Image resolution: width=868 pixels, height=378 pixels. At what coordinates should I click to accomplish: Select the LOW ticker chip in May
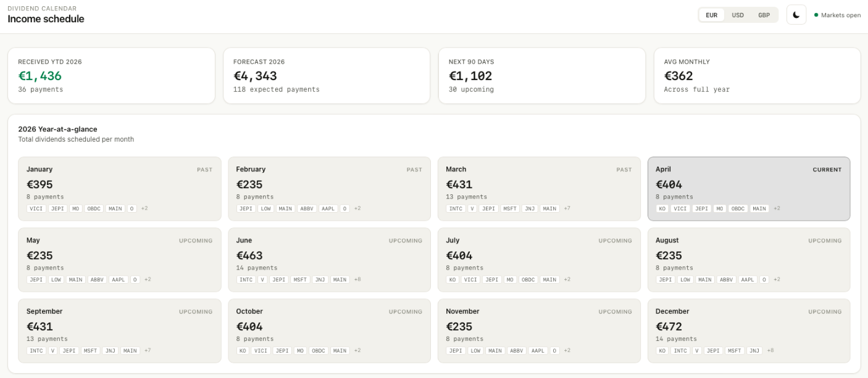[56, 279]
